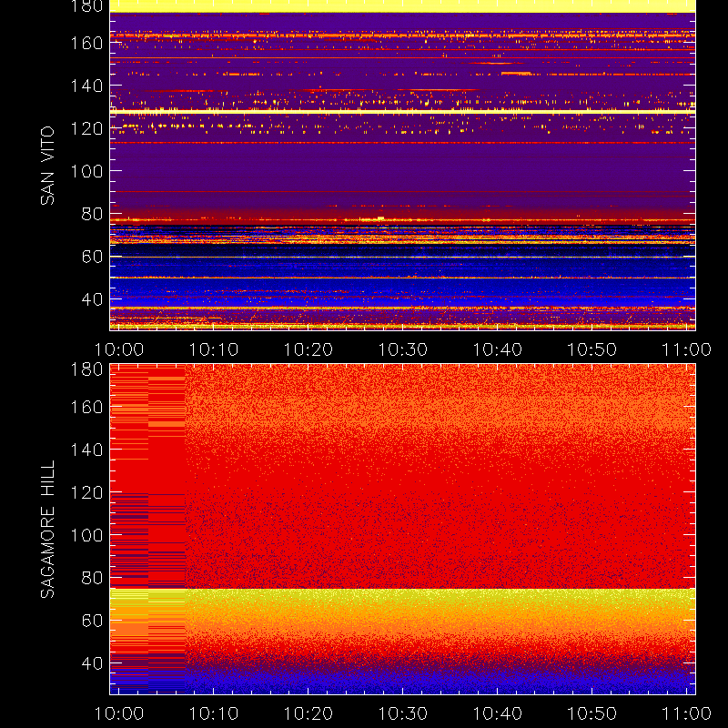Select the 100 tick label on SAN VITO plot
This screenshot has height=728, width=728.
click(86, 171)
